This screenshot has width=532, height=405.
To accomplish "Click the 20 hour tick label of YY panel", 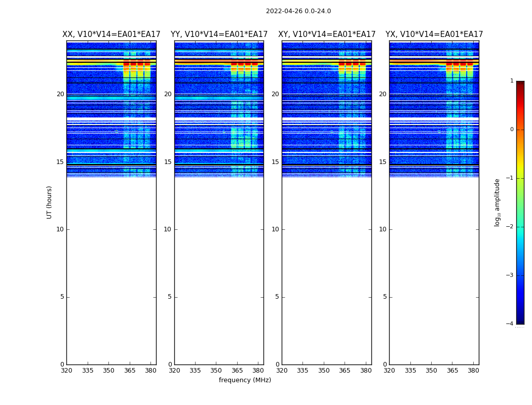I will (x=168, y=94).
